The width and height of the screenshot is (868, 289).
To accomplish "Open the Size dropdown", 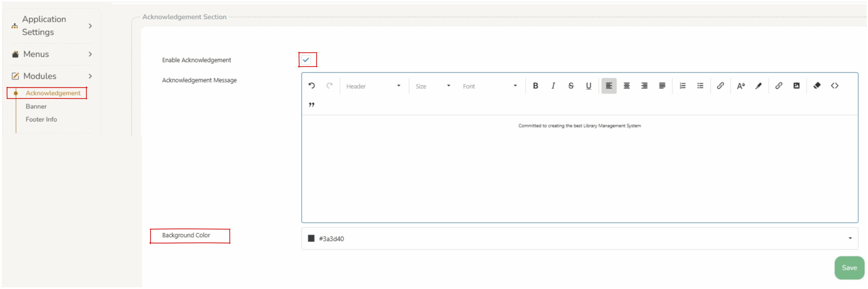I will point(432,86).
